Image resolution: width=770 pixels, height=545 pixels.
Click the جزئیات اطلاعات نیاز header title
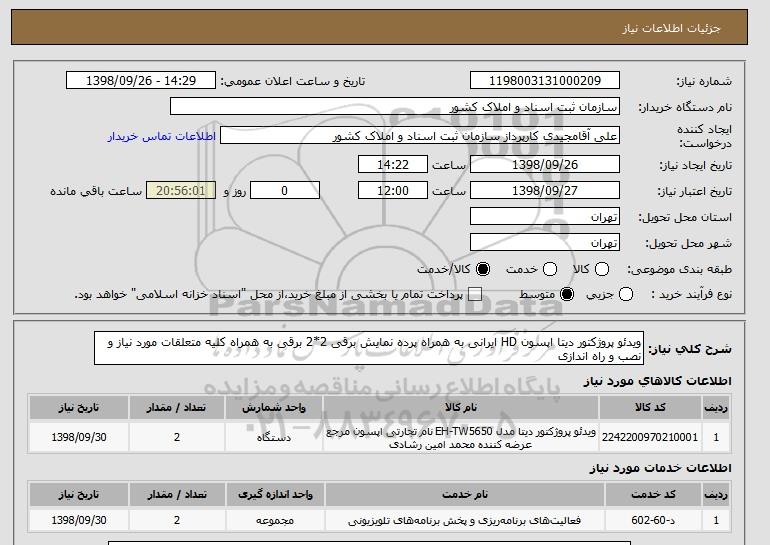tap(671, 28)
